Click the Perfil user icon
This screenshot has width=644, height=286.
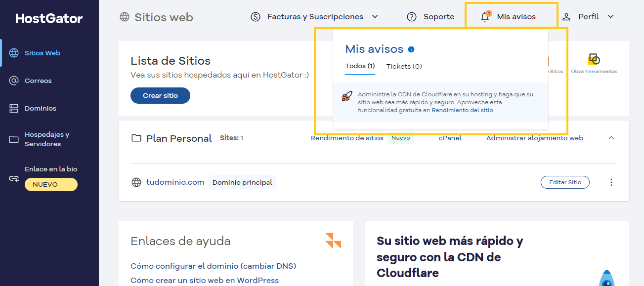pos(567,17)
